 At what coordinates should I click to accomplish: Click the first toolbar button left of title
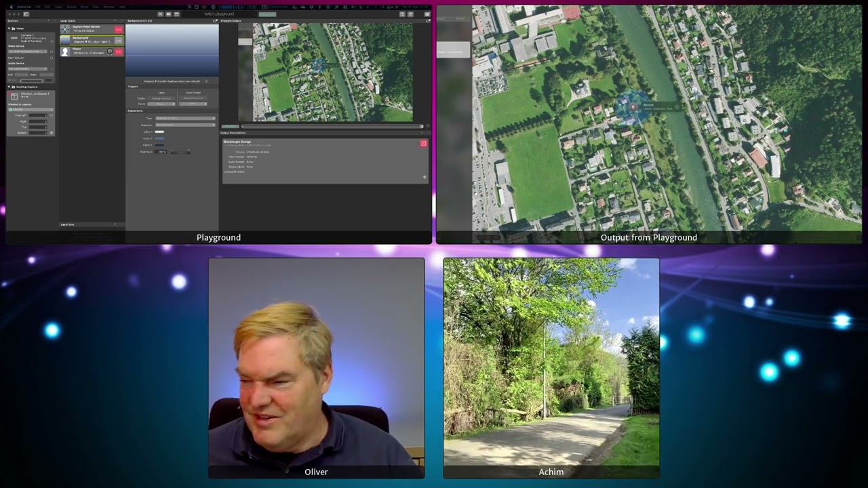(160, 14)
